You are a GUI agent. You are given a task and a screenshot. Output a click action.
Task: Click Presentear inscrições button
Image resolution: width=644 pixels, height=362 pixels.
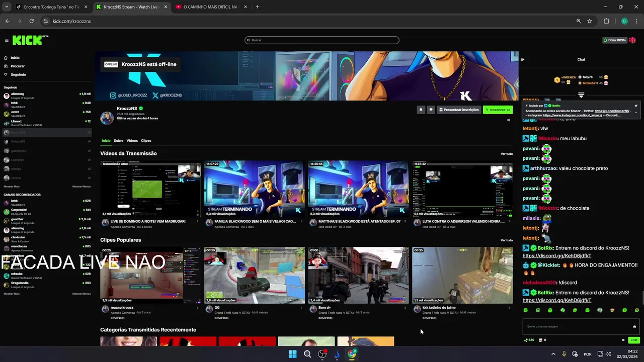point(458,110)
